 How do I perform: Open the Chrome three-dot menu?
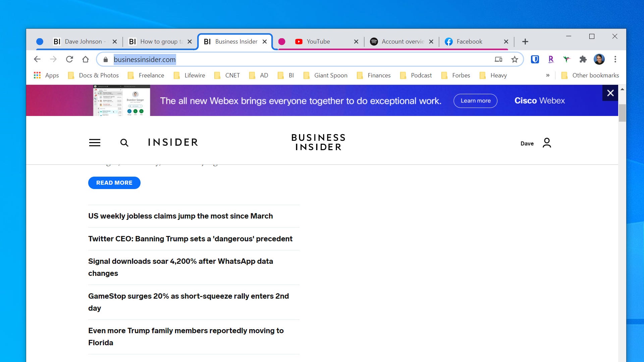(615, 59)
